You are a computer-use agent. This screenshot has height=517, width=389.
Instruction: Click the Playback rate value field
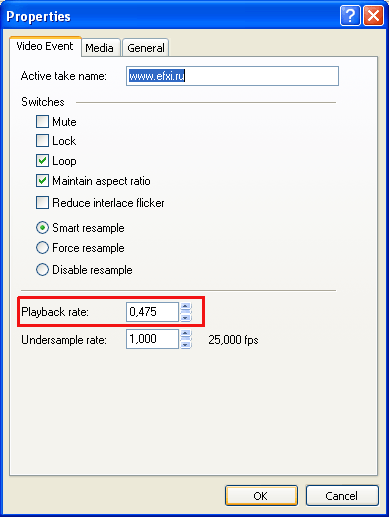152,312
